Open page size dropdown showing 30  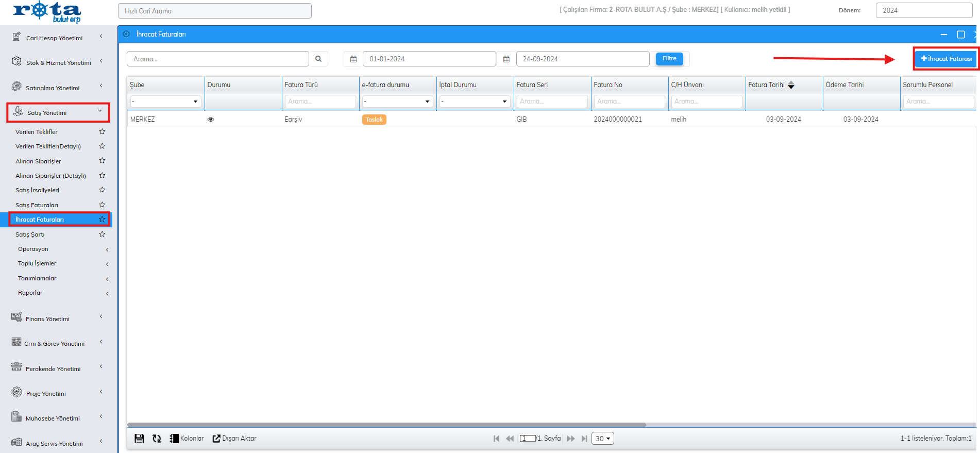click(x=602, y=439)
